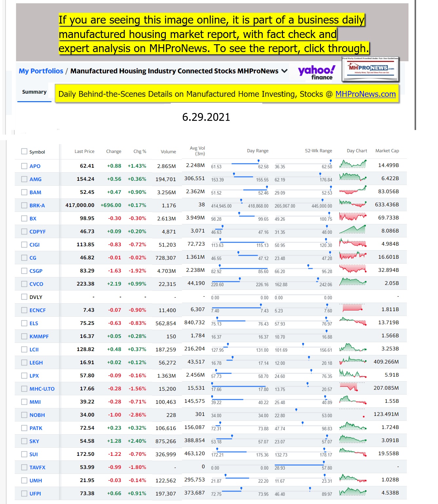
Task: Open the LEGH ticker link
Action: (36, 363)
